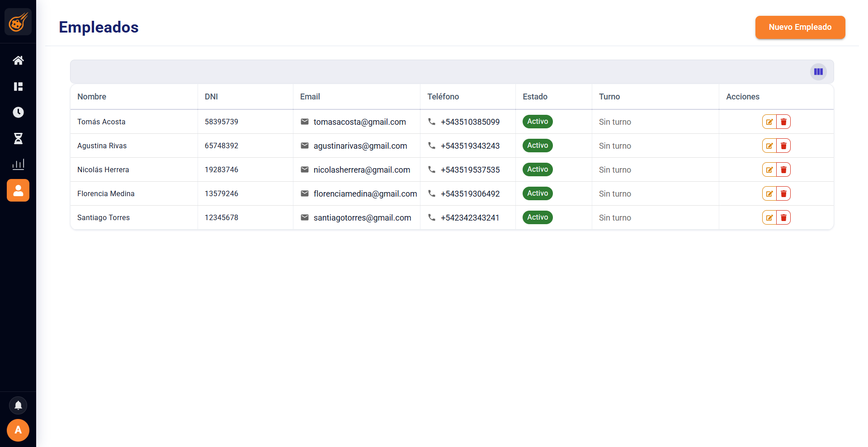Edit Tomás Acosta's record
Image resolution: width=868 pixels, height=447 pixels.
click(769, 122)
